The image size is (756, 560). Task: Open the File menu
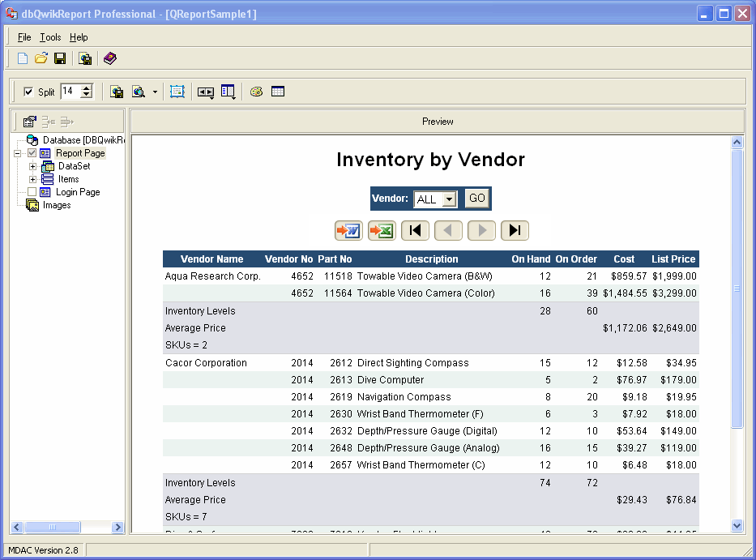pos(24,37)
